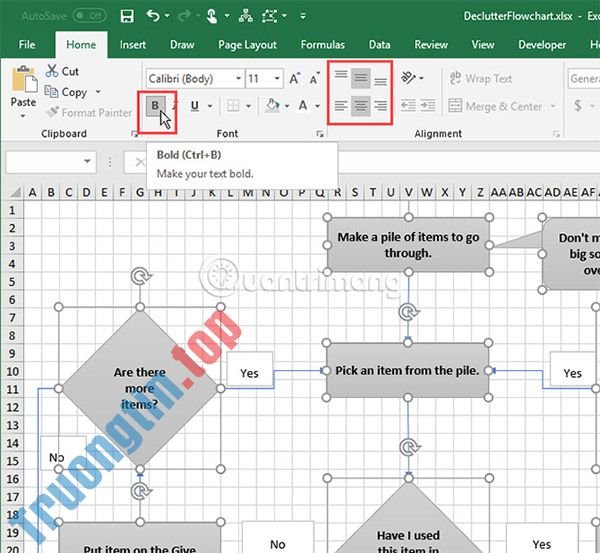Click the Undo arrow icon
Viewport: 600px width, 553px height.
[153, 16]
